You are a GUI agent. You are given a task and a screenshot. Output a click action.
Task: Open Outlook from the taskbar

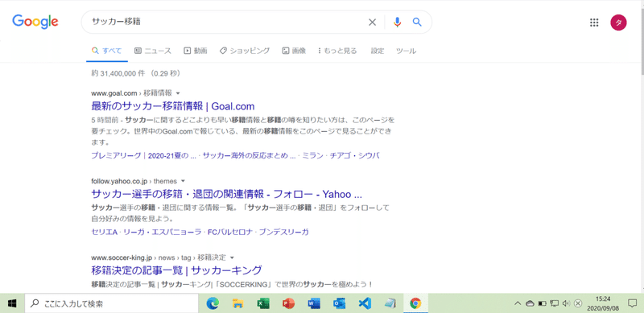(x=339, y=303)
